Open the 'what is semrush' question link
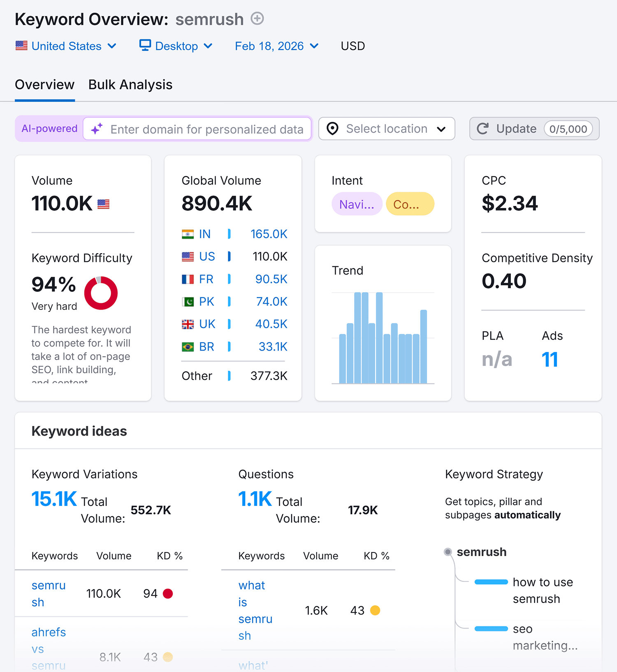Viewport: 617px width, 672px height. point(255,610)
